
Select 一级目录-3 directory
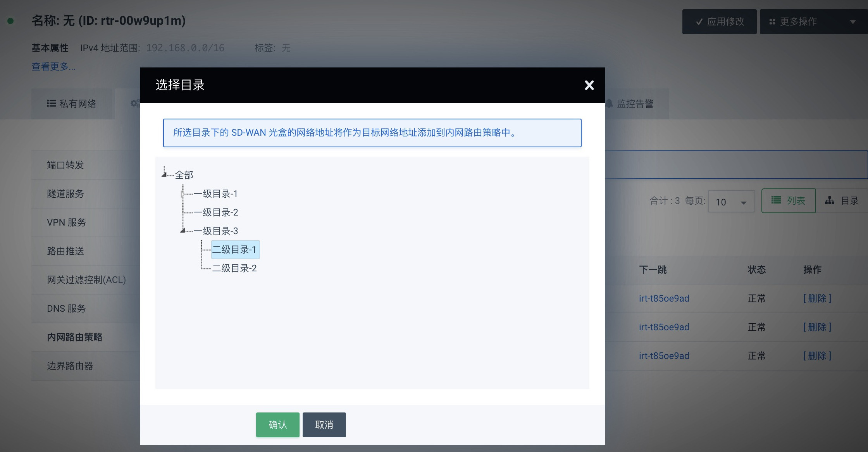tap(216, 231)
